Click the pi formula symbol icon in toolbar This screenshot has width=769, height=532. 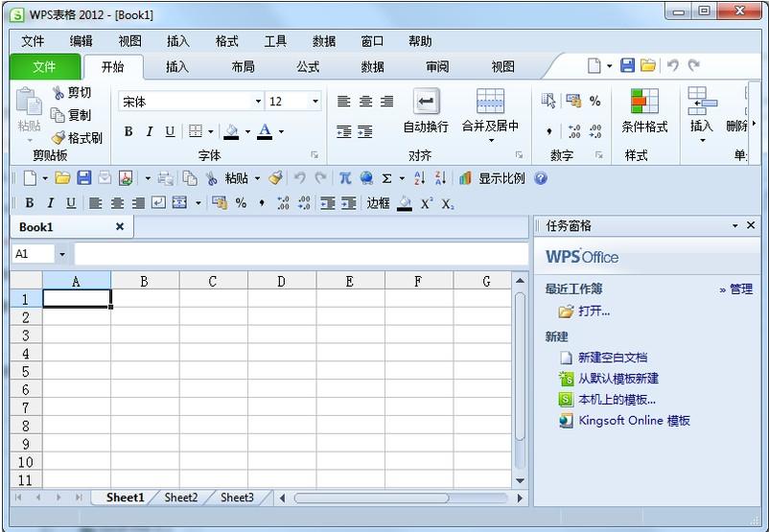click(345, 178)
